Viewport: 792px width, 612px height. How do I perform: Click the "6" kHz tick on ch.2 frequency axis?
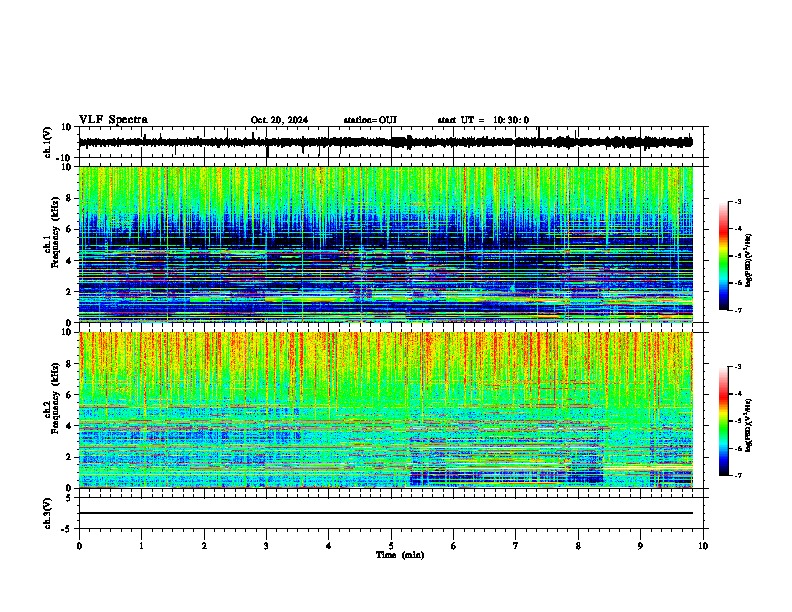click(69, 395)
